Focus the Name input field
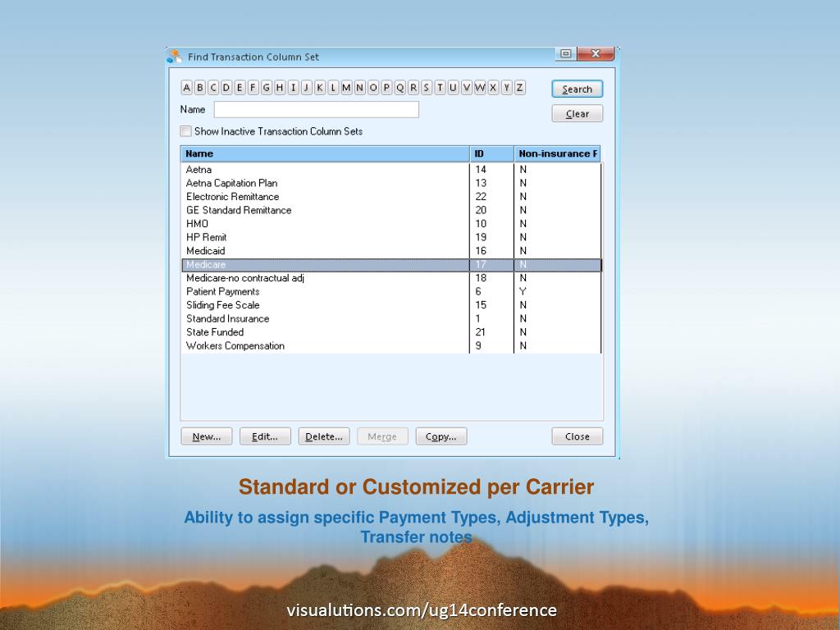This screenshot has height=630, width=840. [316, 109]
